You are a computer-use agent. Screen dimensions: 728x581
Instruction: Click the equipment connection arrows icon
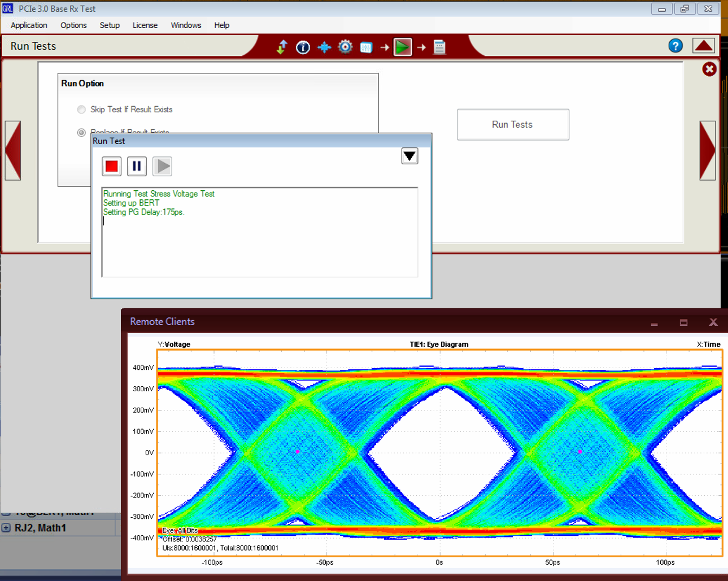click(282, 47)
